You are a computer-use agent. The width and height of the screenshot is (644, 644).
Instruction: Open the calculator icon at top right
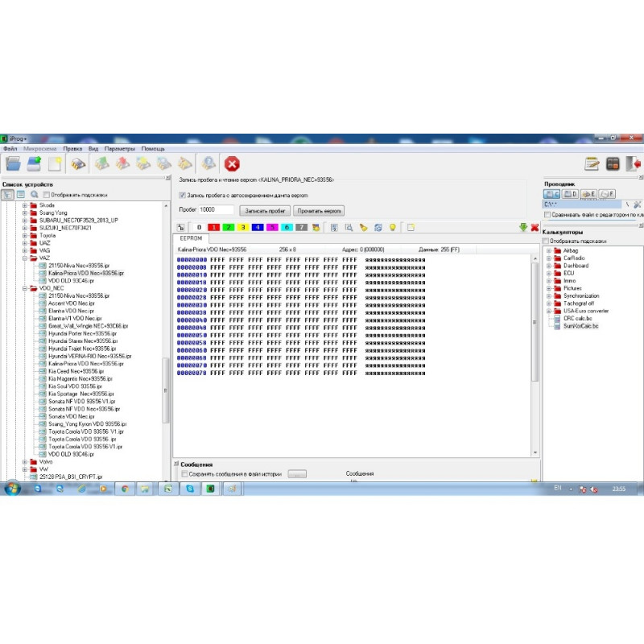[x=613, y=164]
